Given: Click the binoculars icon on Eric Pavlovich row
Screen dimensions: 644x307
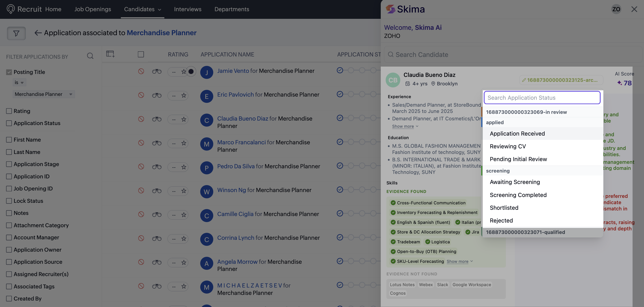Looking at the screenshot, I should pos(157,95).
